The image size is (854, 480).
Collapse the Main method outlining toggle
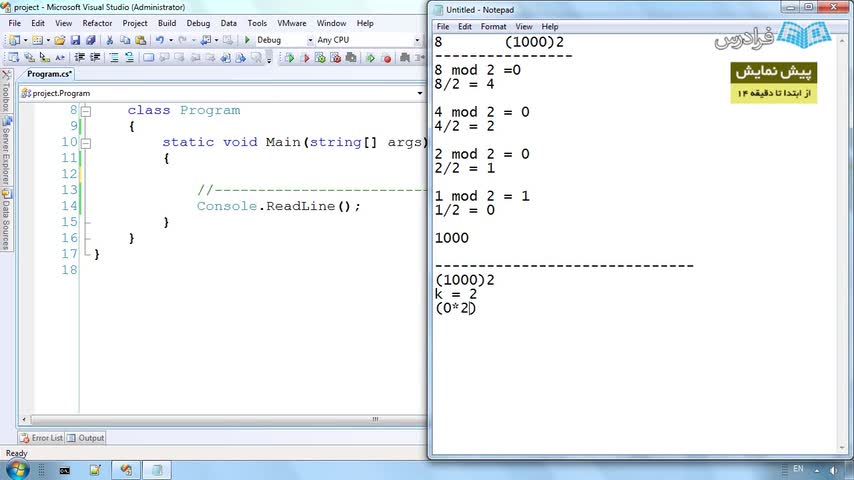(86, 143)
